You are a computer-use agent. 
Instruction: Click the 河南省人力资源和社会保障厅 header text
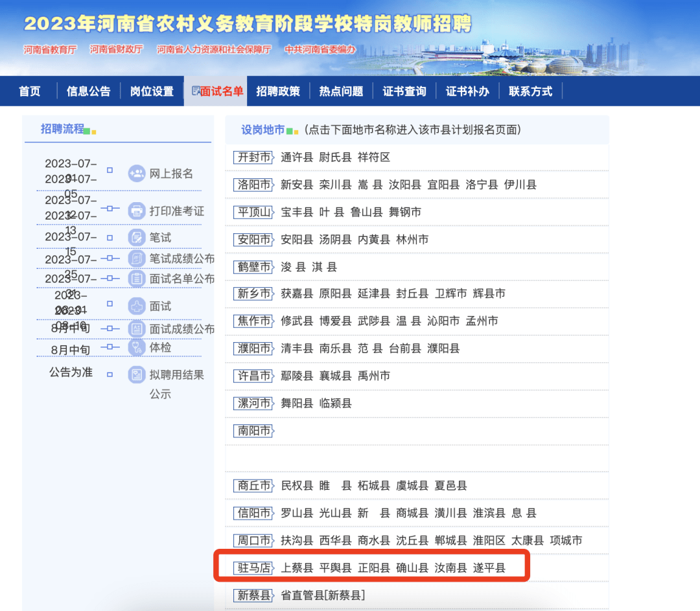click(x=214, y=49)
